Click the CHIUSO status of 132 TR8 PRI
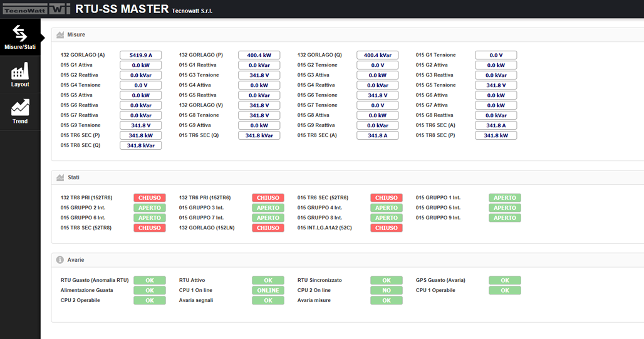Image resolution: width=644 pixels, height=339 pixels. [149, 198]
